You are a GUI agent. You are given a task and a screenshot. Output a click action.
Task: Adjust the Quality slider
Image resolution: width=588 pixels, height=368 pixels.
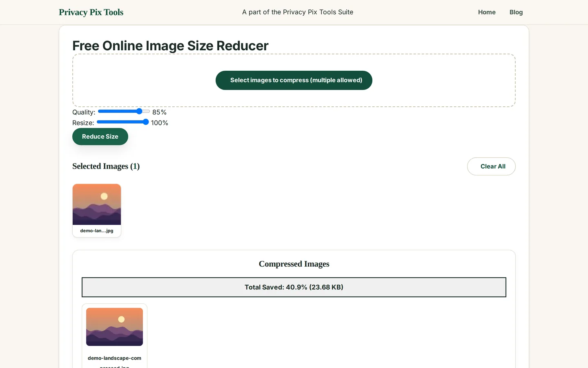[124, 111]
